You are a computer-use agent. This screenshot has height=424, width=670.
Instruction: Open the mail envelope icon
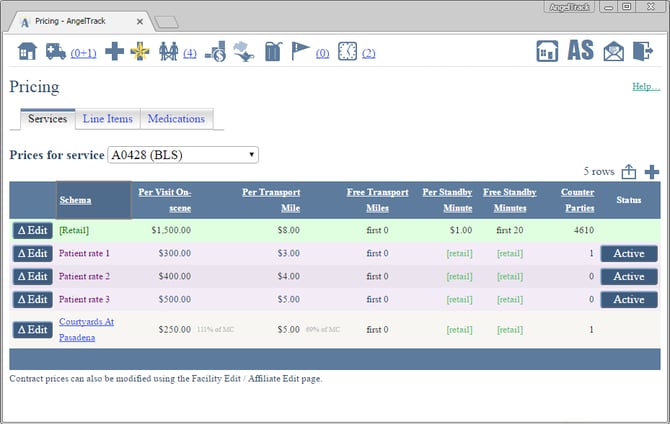coord(614,51)
